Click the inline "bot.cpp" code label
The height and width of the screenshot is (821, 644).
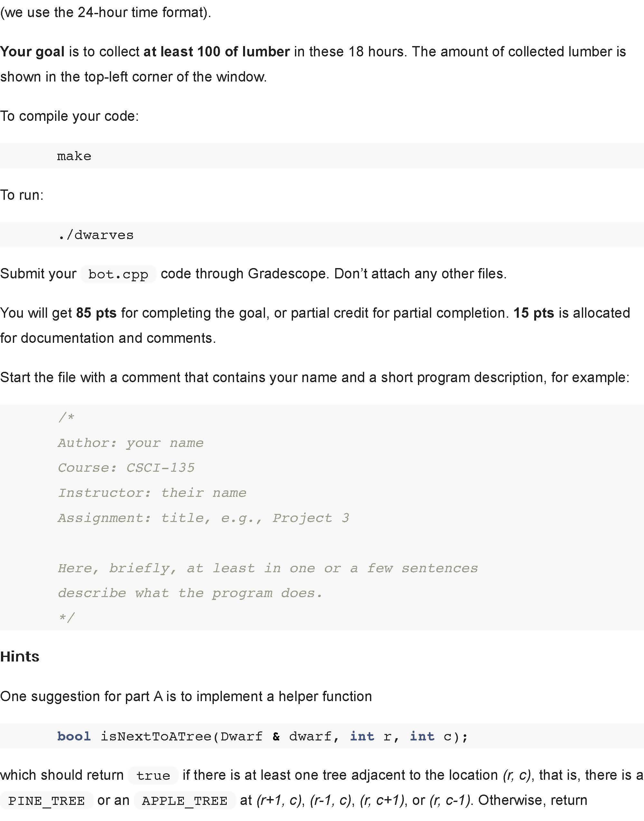(x=118, y=274)
